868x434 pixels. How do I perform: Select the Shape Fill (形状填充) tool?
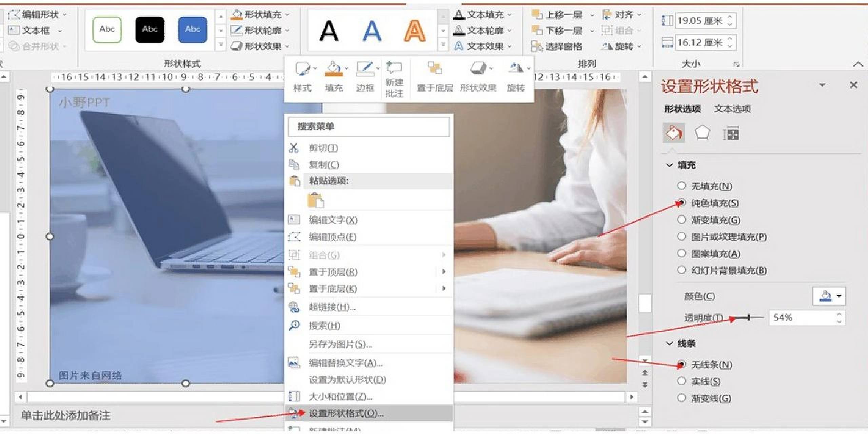click(x=259, y=14)
